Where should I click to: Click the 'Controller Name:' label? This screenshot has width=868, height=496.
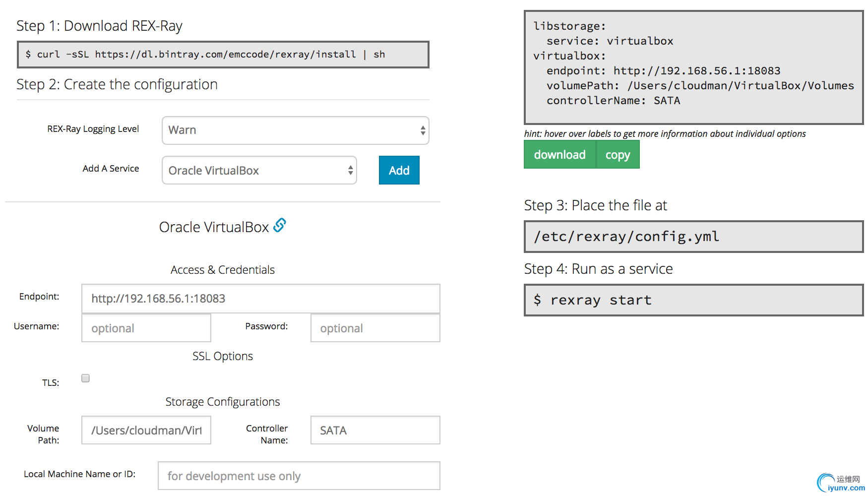pos(267,434)
